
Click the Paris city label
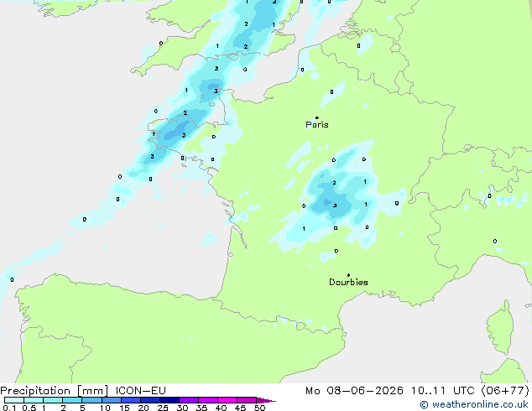pyautogui.click(x=317, y=124)
